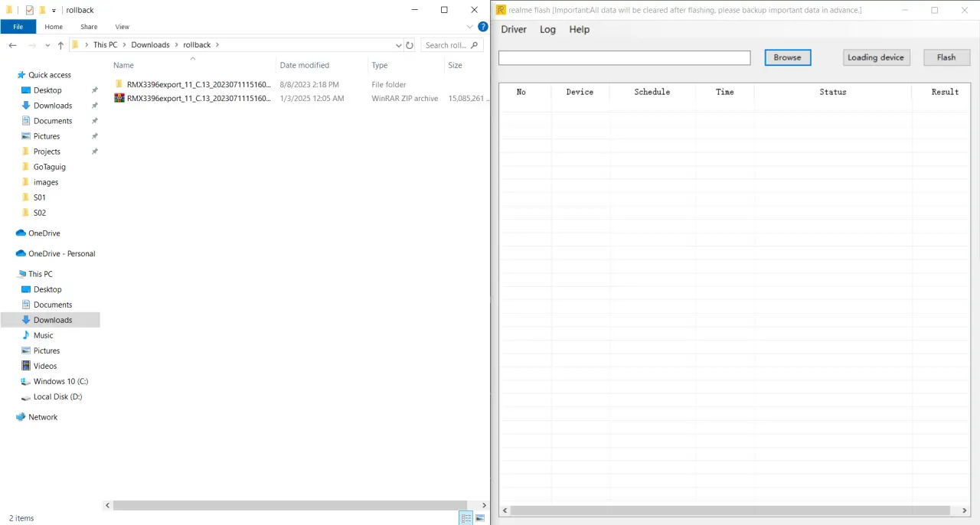980x525 pixels.
Task: Open Pictures under Quick access
Action: tap(47, 136)
